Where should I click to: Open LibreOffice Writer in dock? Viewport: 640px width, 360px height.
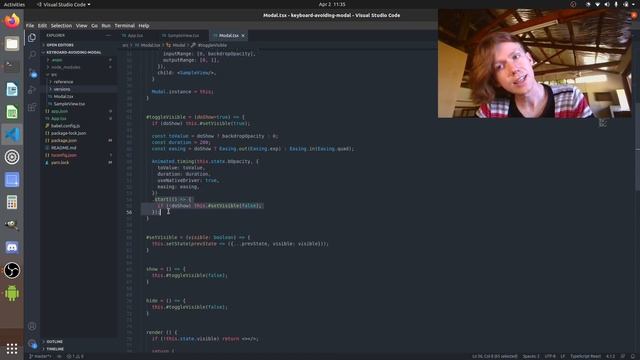12,89
